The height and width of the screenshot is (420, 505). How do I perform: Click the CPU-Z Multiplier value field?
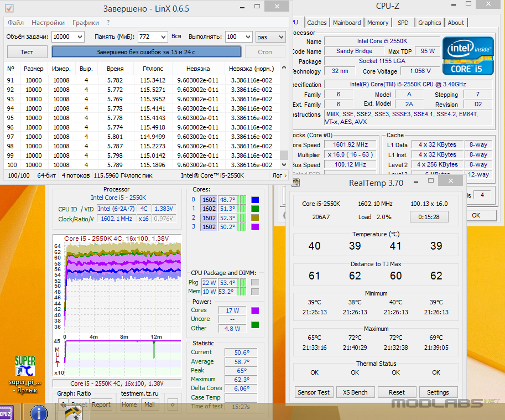pos(351,154)
